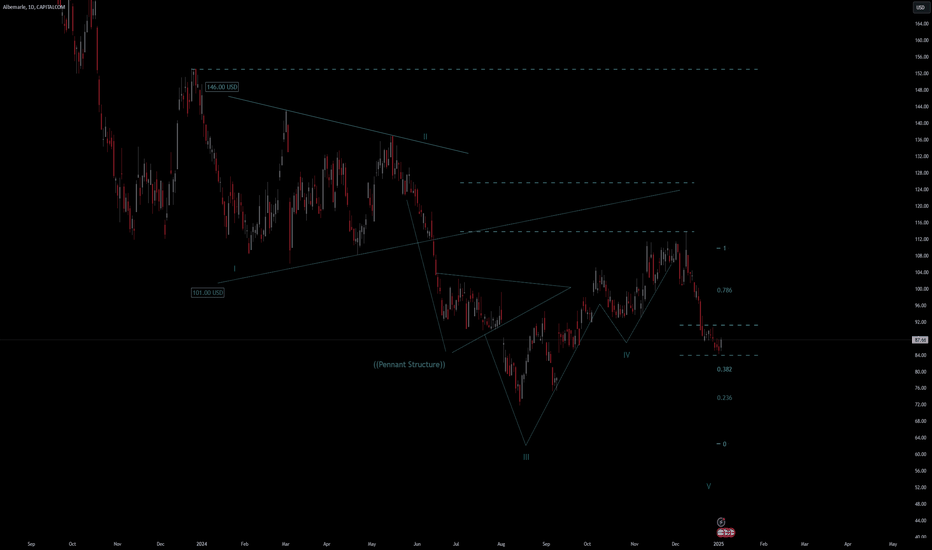
Task: Click the 2025 label on time axis
Action: [718, 544]
